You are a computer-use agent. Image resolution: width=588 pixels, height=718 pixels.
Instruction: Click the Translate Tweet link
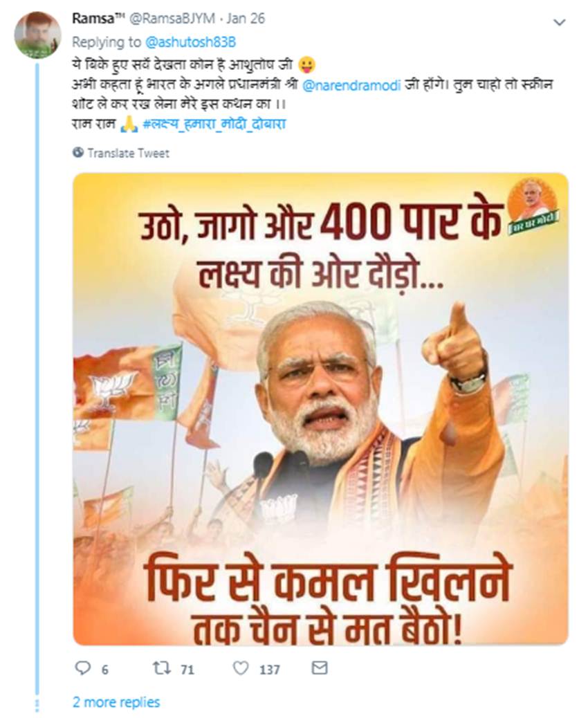click(128, 153)
